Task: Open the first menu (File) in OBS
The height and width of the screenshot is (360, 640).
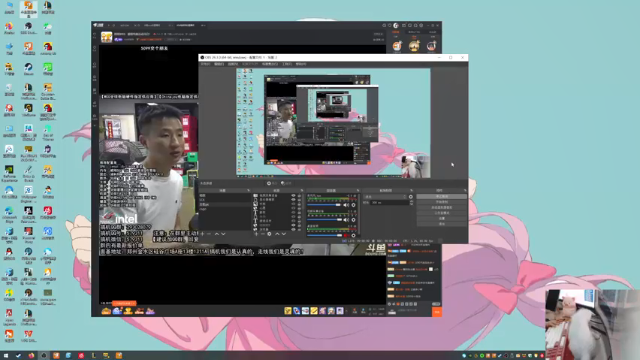Action: point(205,64)
